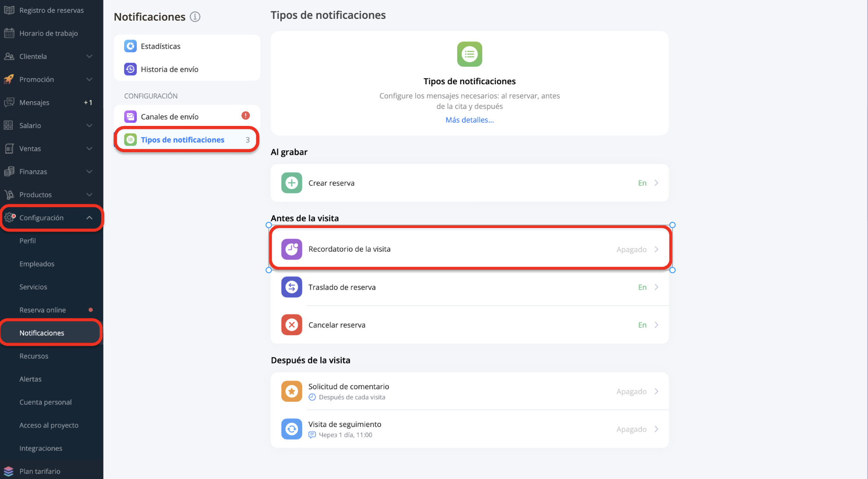Open chevron arrow on Cancelar reserva row
868x479 pixels.
tap(656, 325)
